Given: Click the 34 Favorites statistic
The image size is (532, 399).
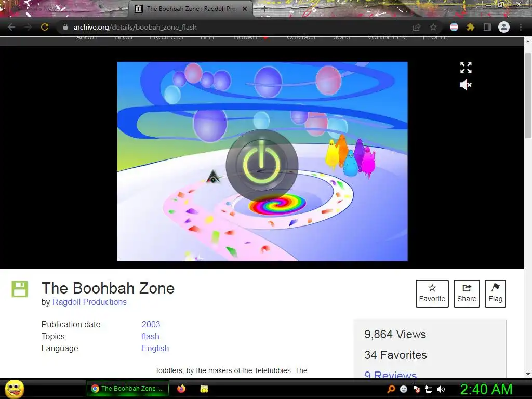Looking at the screenshot, I should click(395, 355).
